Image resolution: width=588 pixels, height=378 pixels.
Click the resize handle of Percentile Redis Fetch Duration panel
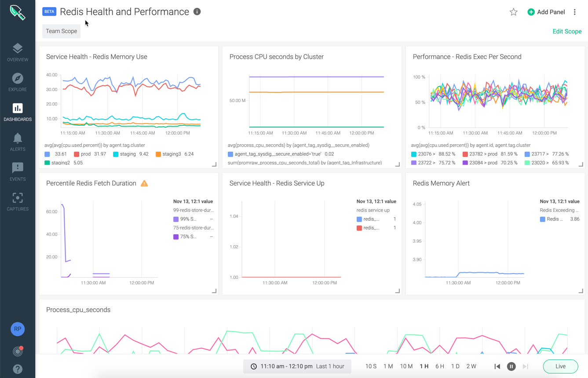coord(214,291)
